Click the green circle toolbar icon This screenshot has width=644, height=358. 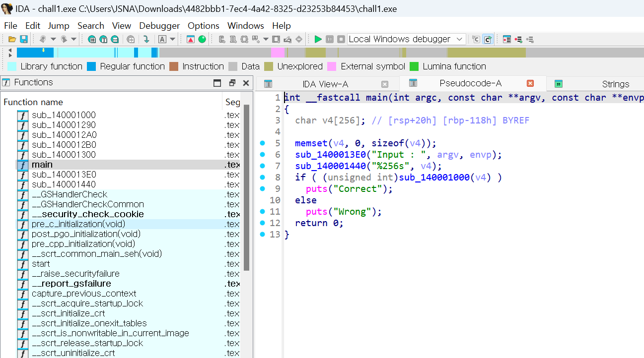click(x=202, y=39)
